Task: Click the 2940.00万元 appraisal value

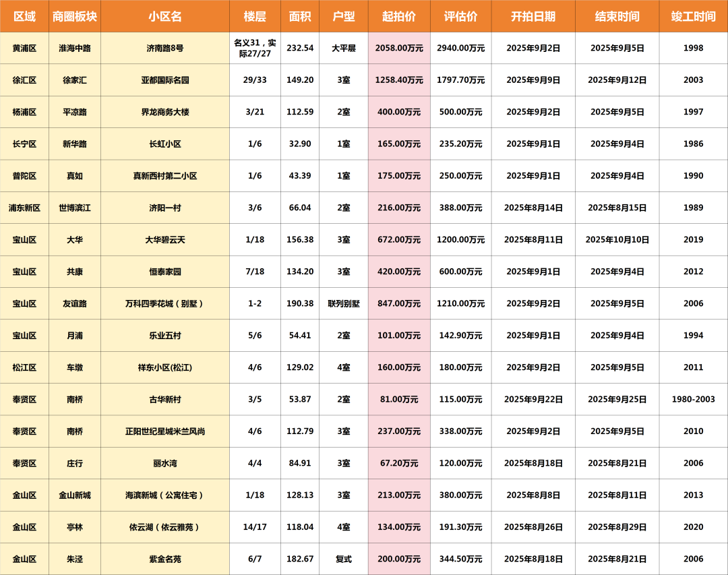Action: [460, 49]
